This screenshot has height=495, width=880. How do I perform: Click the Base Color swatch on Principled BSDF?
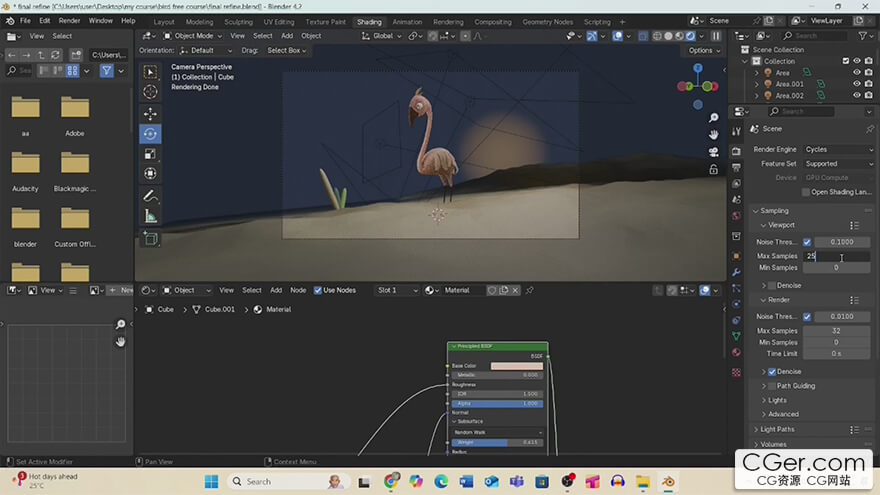(516, 365)
